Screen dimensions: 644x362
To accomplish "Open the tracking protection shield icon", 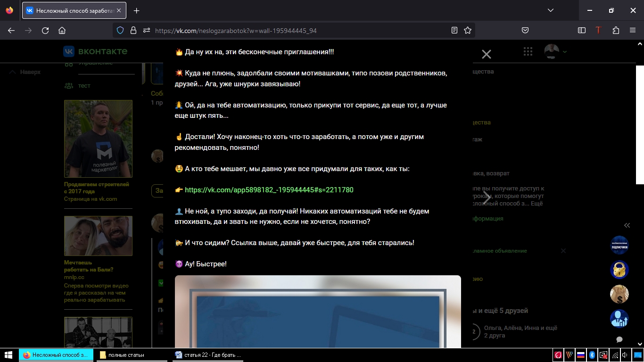I will click(120, 30).
